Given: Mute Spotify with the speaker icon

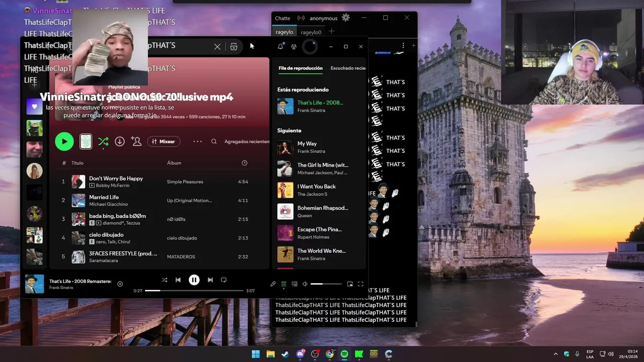Looking at the screenshot, I should point(305,284).
